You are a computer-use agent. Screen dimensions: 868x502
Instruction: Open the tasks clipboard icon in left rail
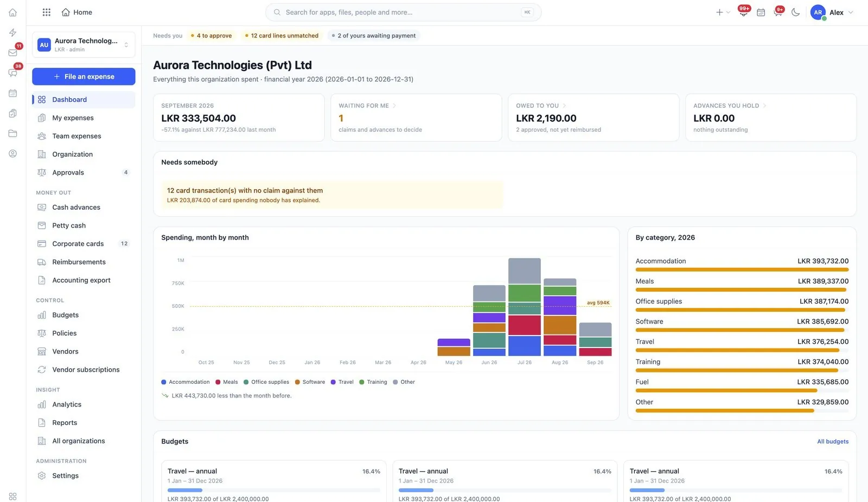coord(13,113)
